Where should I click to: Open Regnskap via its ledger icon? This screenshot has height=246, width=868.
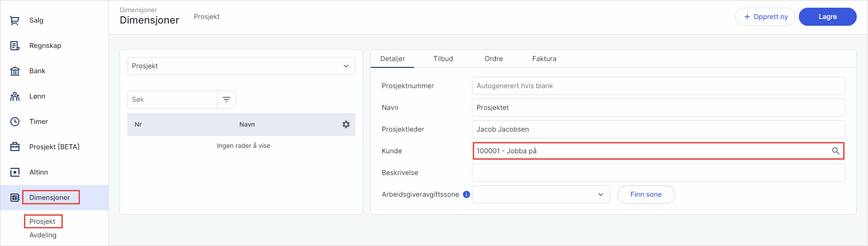click(x=15, y=46)
